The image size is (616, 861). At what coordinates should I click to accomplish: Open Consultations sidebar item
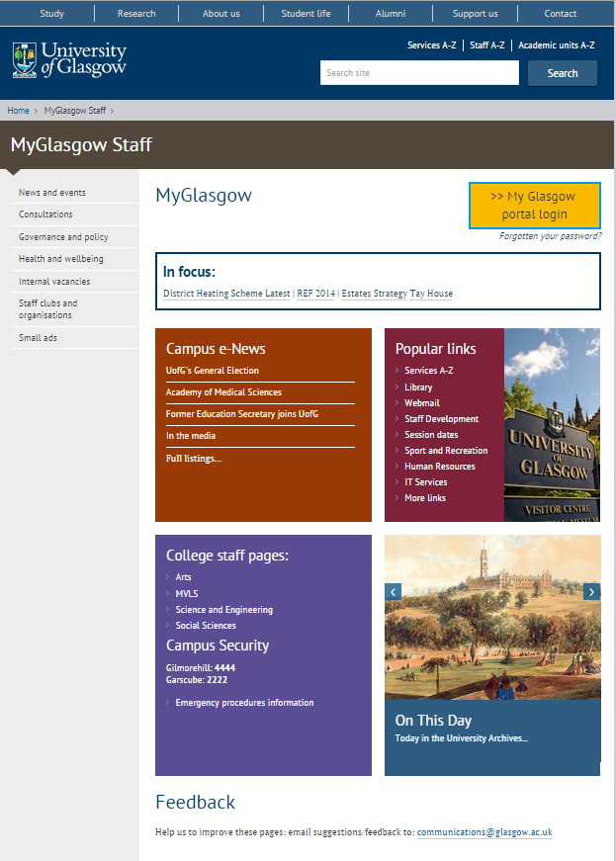pyautogui.click(x=45, y=215)
